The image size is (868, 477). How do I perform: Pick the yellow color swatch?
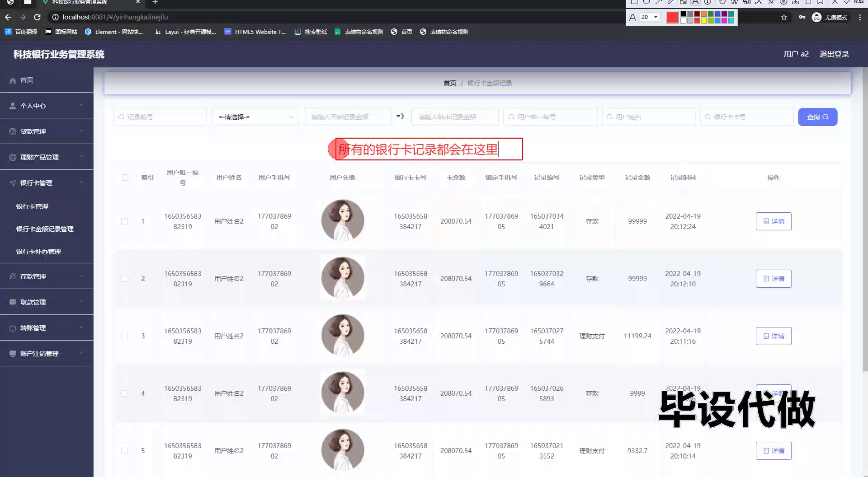tap(703, 20)
